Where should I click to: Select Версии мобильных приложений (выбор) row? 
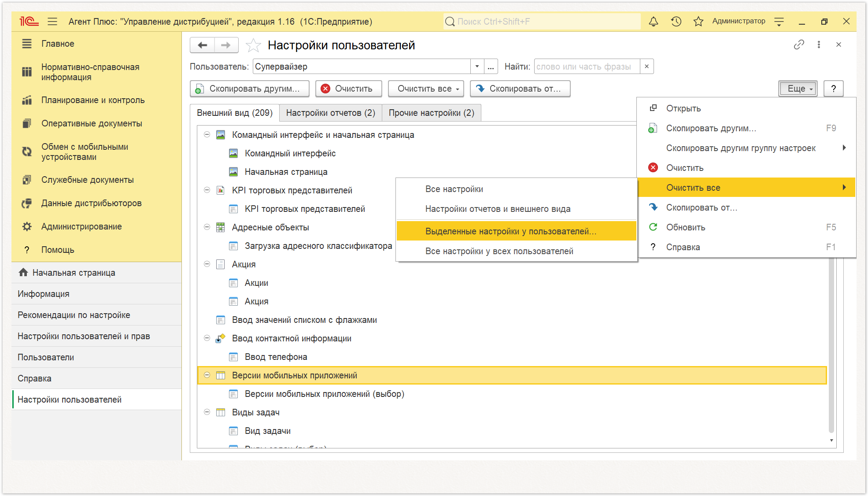pos(512,394)
